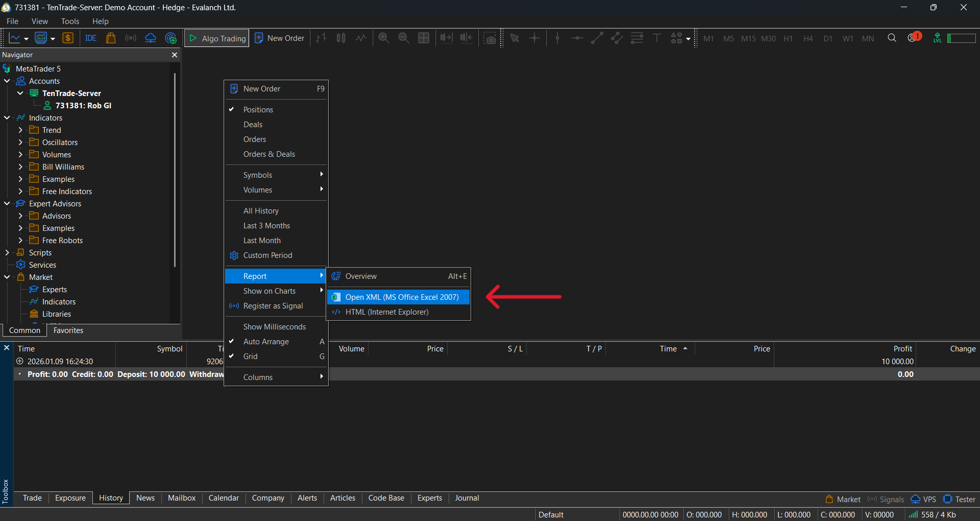Open Signals in the bottom-right bar
980x521 pixels.
(886, 500)
